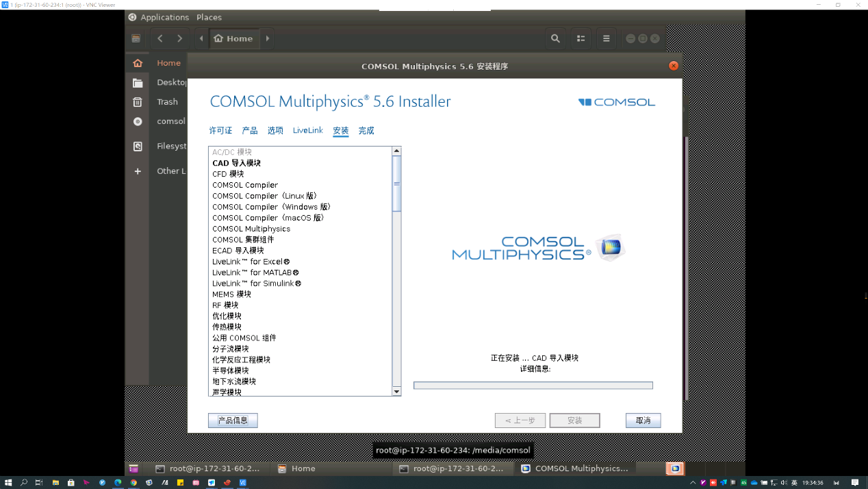
Task: Select 'AC/DC 模块' in the product list
Action: (232, 152)
